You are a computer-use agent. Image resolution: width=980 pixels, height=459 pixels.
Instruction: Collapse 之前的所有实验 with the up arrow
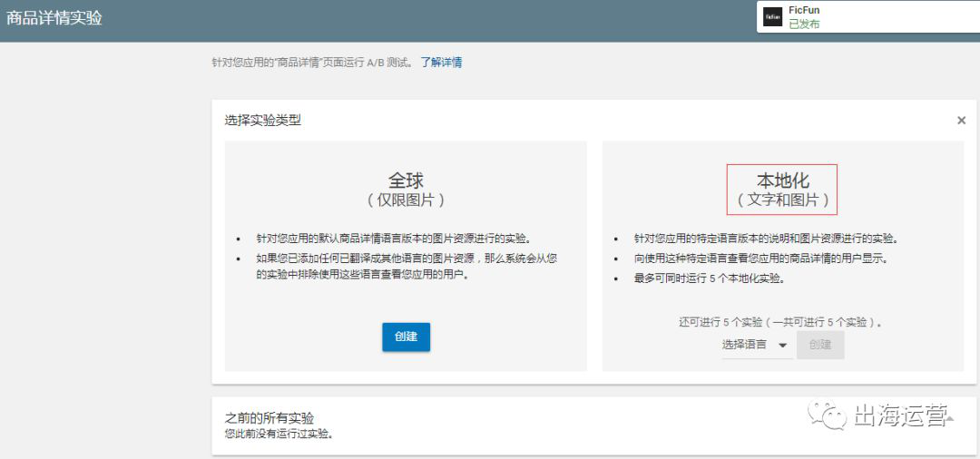(x=949, y=418)
